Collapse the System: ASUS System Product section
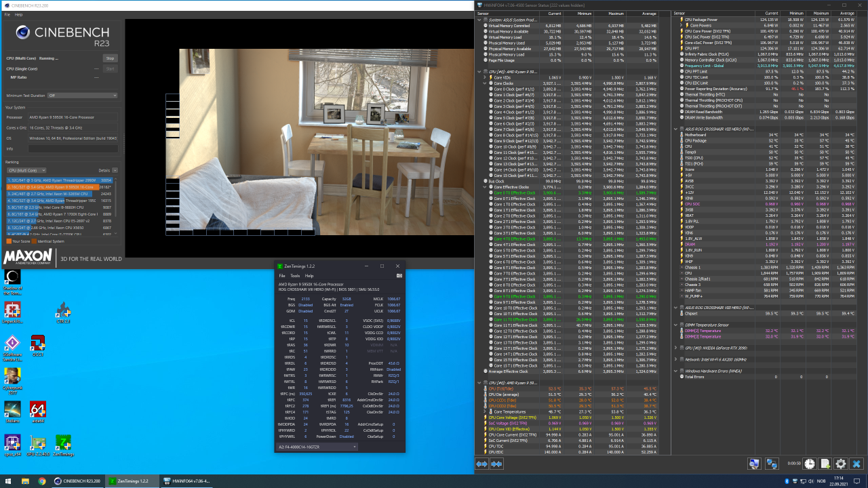 pos(481,20)
